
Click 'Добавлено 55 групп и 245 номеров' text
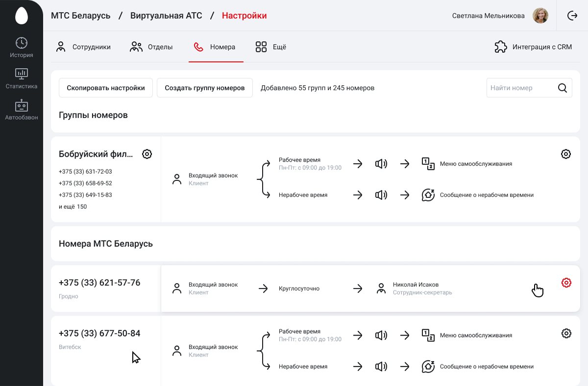click(x=318, y=88)
